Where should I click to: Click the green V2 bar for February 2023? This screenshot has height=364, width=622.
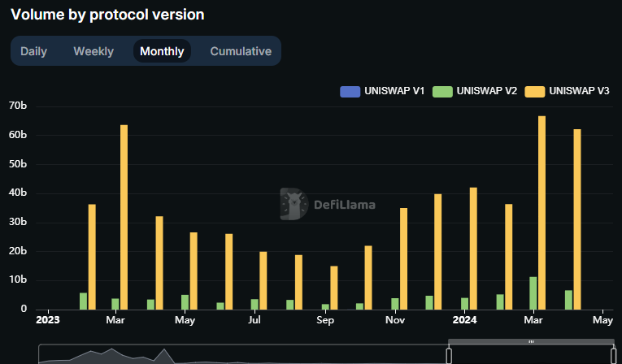pos(83,301)
